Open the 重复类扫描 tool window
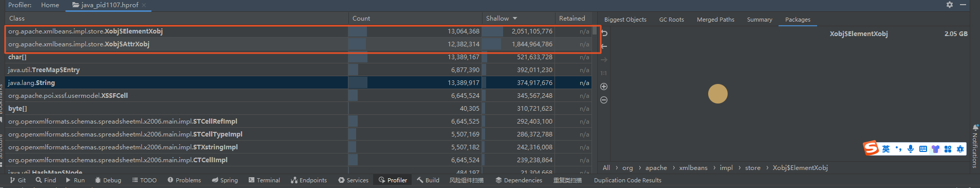The width and height of the screenshot is (980, 188). coord(567,180)
